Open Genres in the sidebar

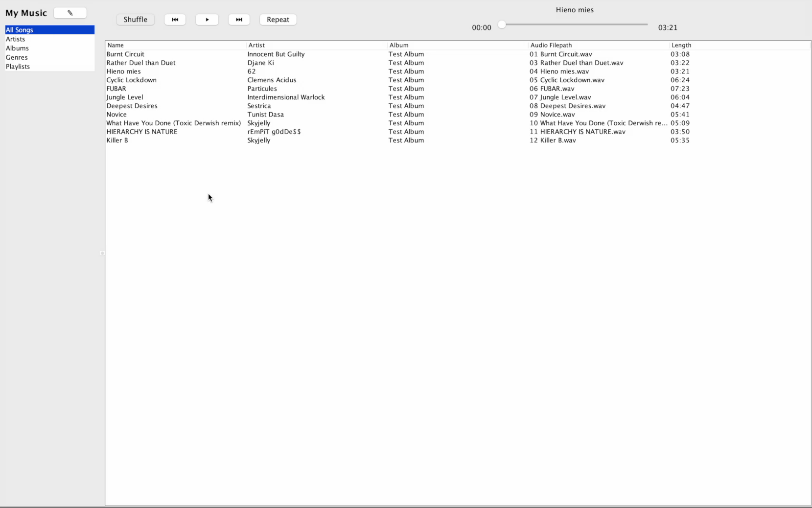pyautogui.click(x=17, y=57)
